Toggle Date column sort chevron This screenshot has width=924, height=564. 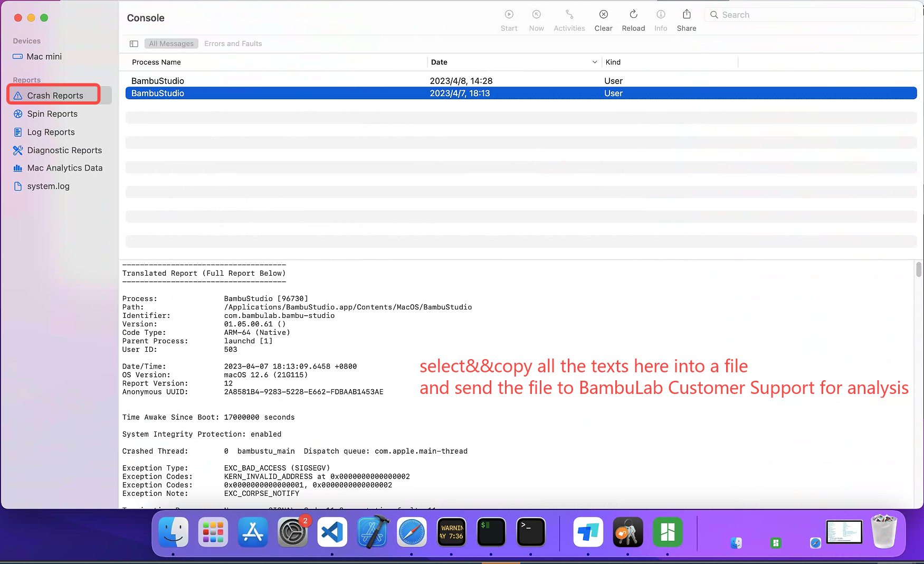595,62
